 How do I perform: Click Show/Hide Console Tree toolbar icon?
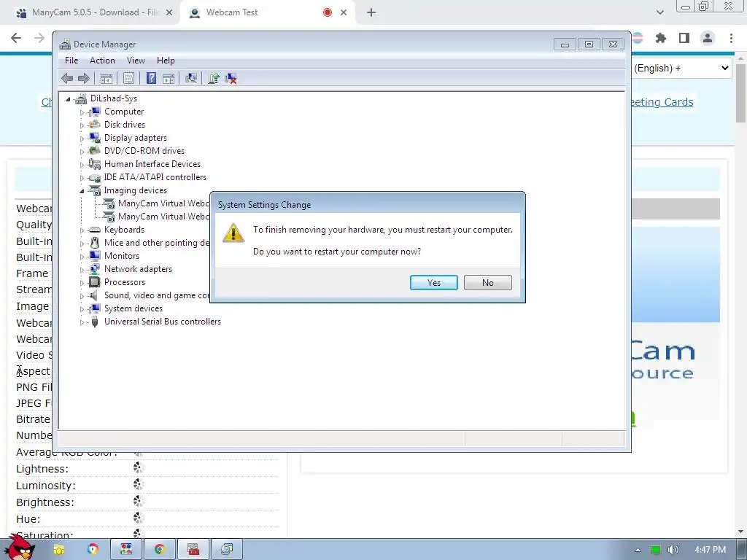tap(107, 78)
